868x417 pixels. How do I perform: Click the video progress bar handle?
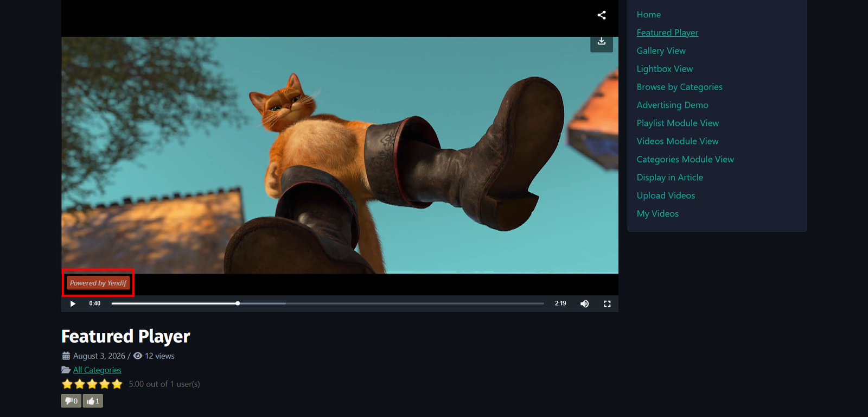(238, 304)
